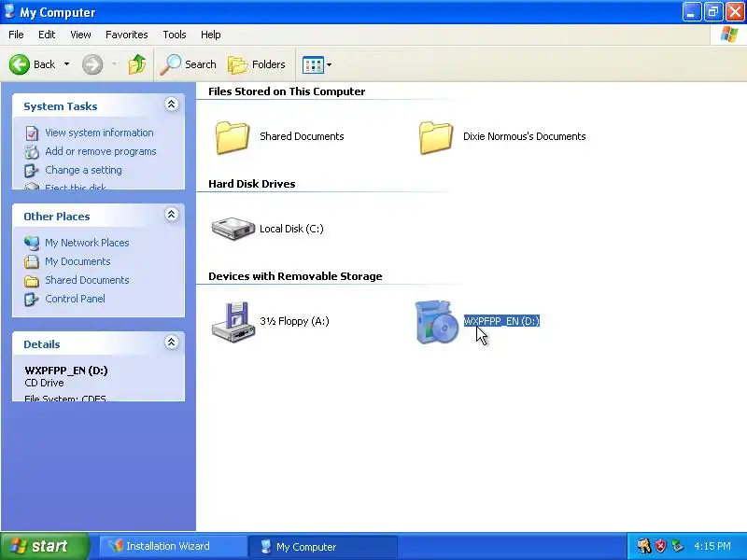Screen dimensions: 747x560
Task: Click Change a setting link
Action: click(83, 170)
